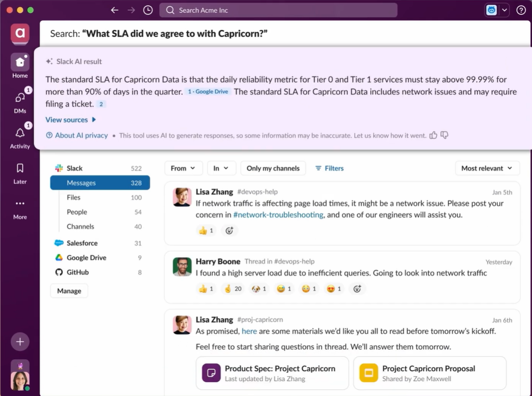Click the Yesterday timestamp

click(499, 262)
